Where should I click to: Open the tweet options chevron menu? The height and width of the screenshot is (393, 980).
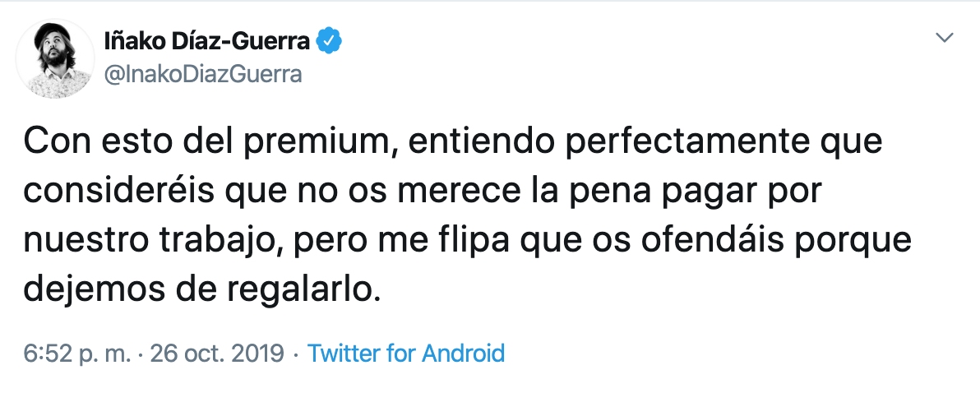945,38
